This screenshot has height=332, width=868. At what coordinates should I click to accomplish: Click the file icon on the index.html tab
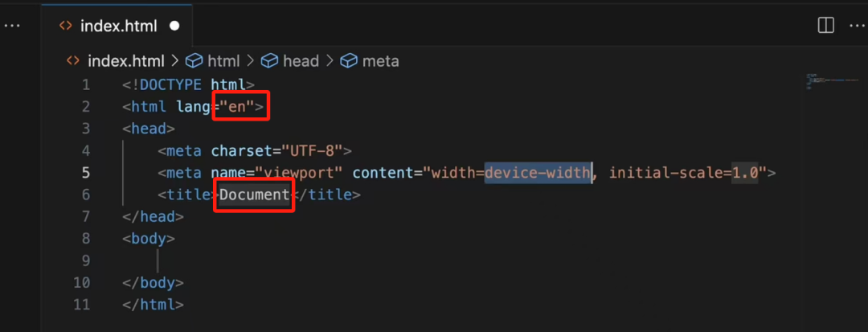67,26
